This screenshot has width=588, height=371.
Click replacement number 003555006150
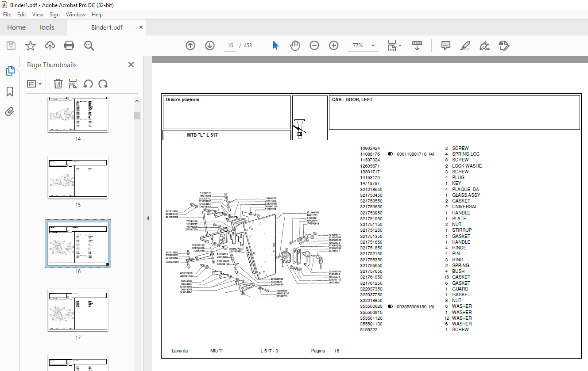point(412,306)
